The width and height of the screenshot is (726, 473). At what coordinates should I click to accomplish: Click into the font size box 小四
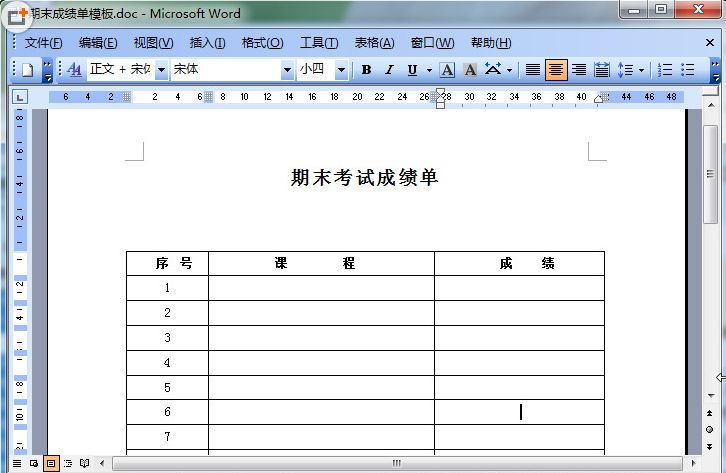pos(316,70)
